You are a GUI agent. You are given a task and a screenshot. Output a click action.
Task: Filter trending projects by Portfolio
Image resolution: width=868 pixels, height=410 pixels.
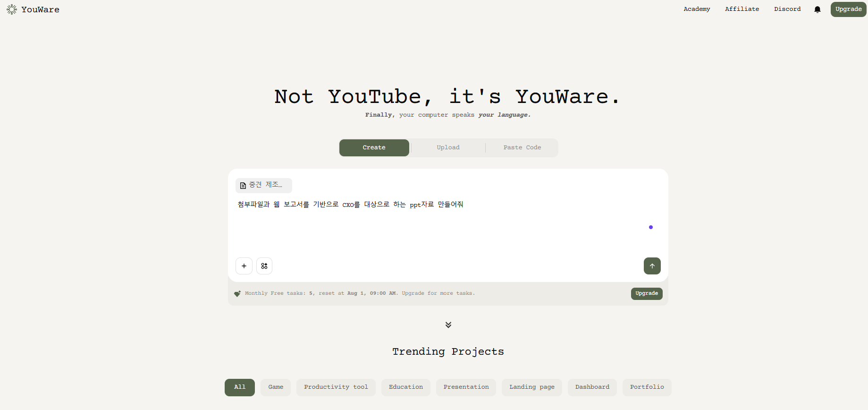pyautogui.click(x=647, y=387)
